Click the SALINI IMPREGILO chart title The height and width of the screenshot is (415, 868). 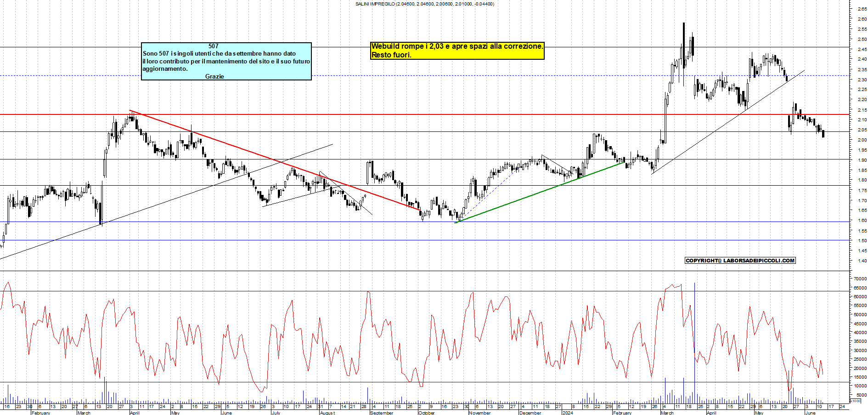point(425,4)
